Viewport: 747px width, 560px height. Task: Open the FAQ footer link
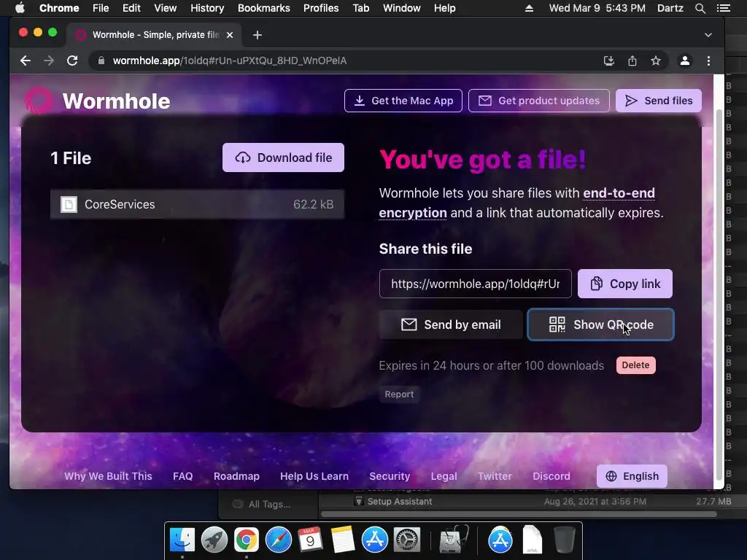coord(183,476)
